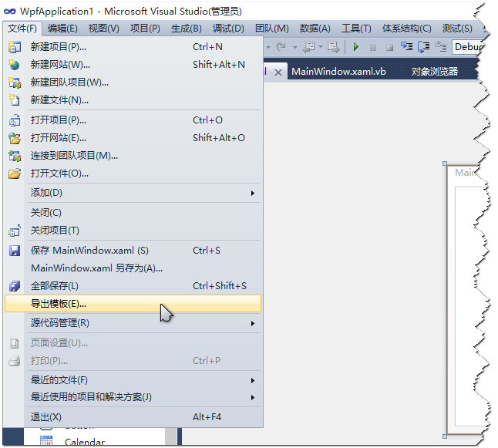Open the 体系结构(C) menu
This screenshot has height=448, width=498.
click(407, 29)
